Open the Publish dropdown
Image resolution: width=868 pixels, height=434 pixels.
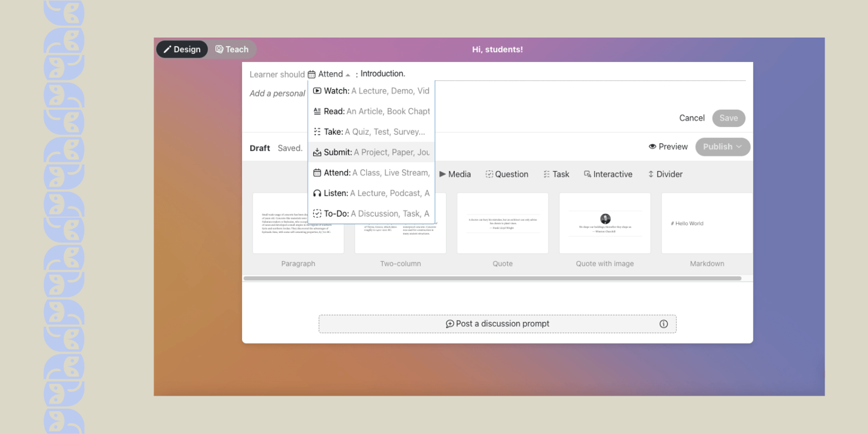click(722, 146)
